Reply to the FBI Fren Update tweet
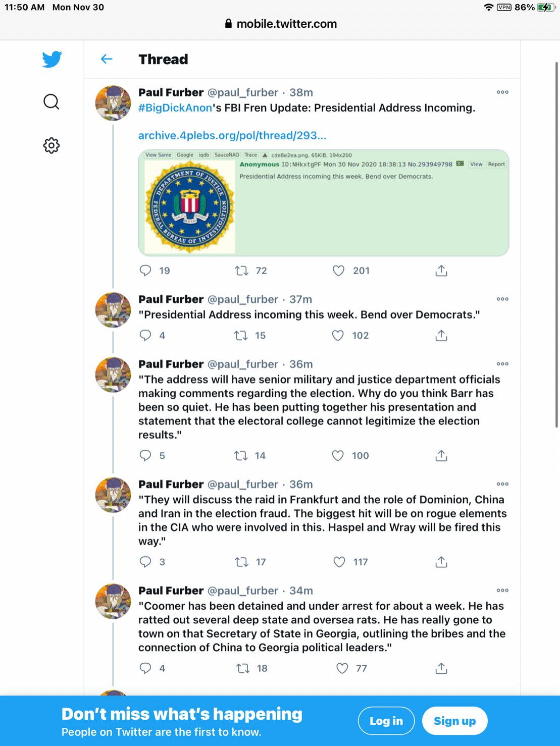This screenshot has height=746, width=560. click(145, 271)
